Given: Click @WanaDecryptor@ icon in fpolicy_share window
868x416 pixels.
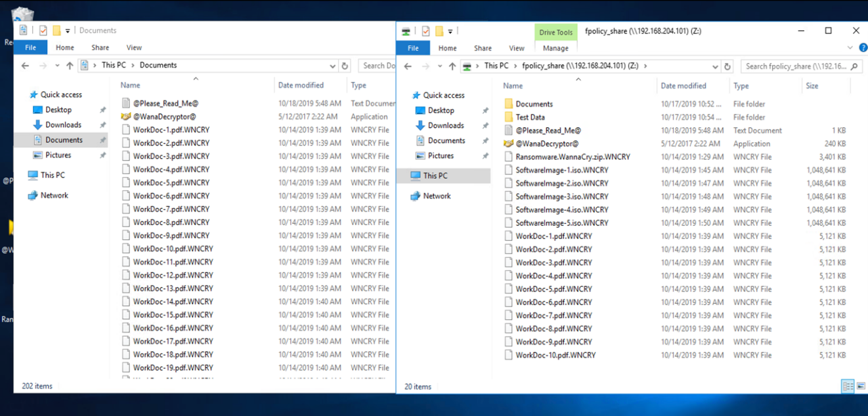Looking at the screenshot, I should tap(508, 144).
